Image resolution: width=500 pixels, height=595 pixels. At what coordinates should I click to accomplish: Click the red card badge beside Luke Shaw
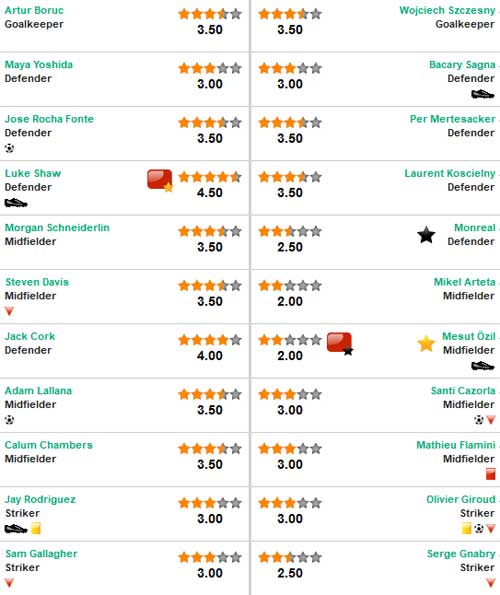(x=160, y=180)
